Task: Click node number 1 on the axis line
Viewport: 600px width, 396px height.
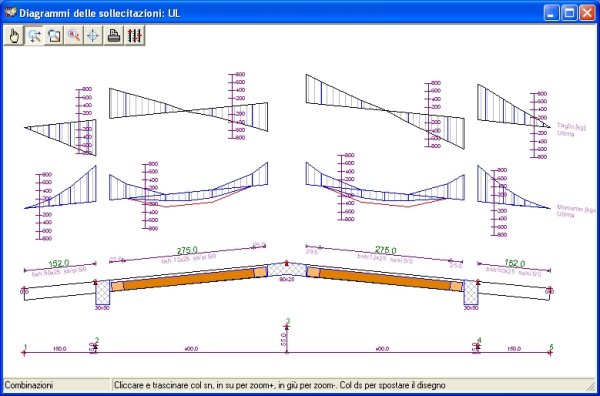Action: [25, 347]
